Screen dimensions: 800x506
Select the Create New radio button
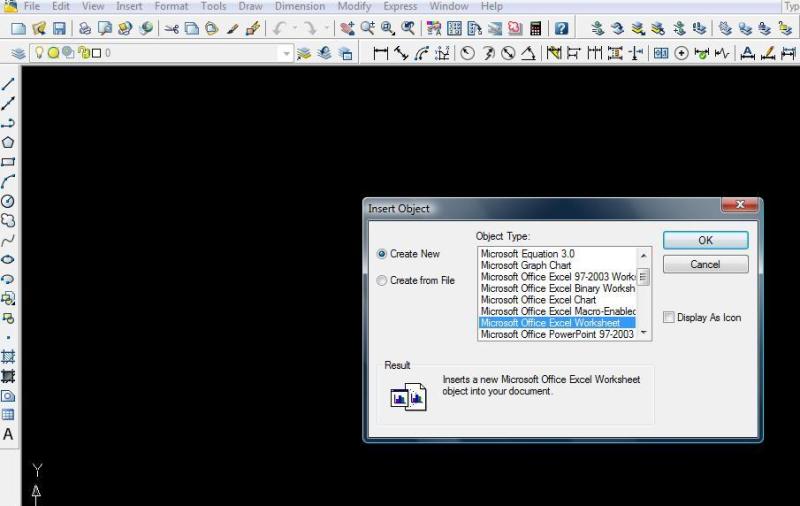pos(381,254)
